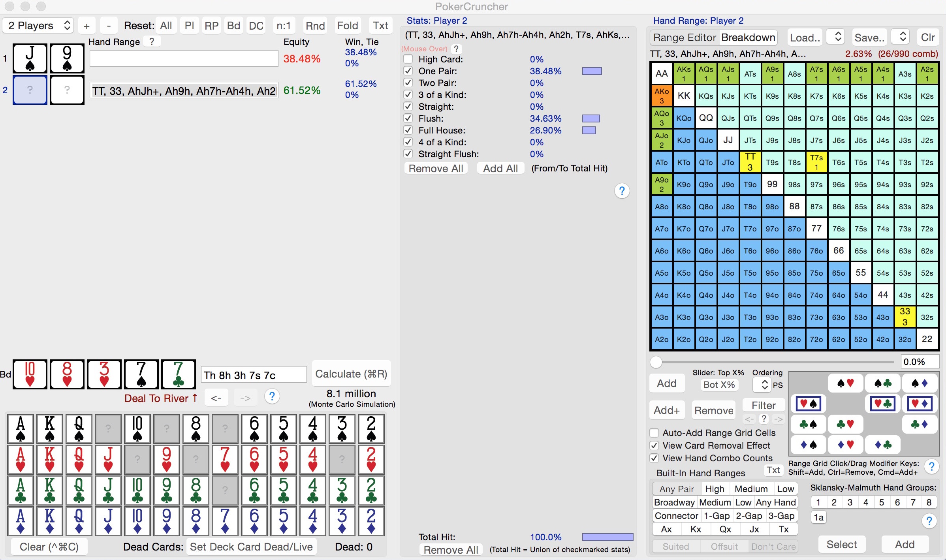Choose the Connector built-in range
The height and width of the screenshot is (560, 946).
677,516
